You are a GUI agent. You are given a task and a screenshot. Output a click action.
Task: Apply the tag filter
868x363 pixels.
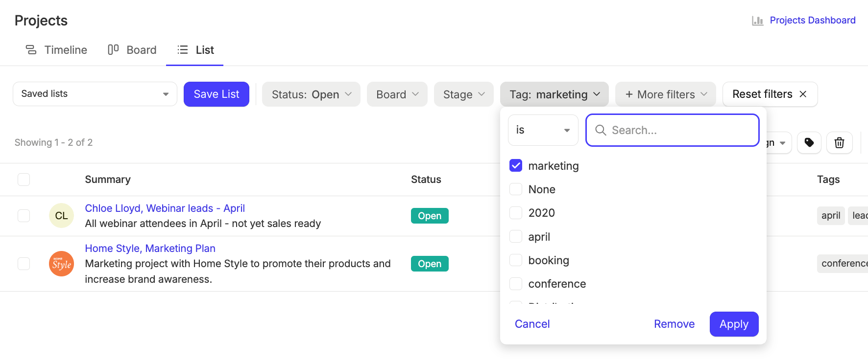(x=734, y=324)
